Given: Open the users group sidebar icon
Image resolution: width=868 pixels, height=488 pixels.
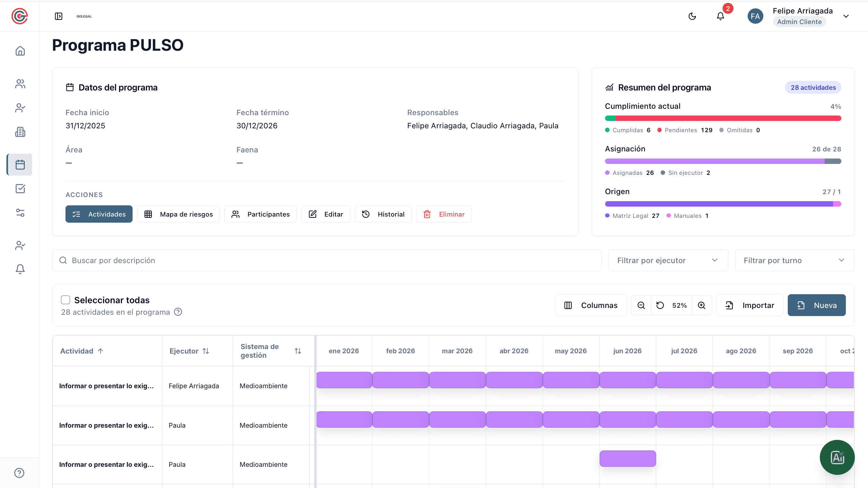Looking at the screenshot, I should coord(20,83).
